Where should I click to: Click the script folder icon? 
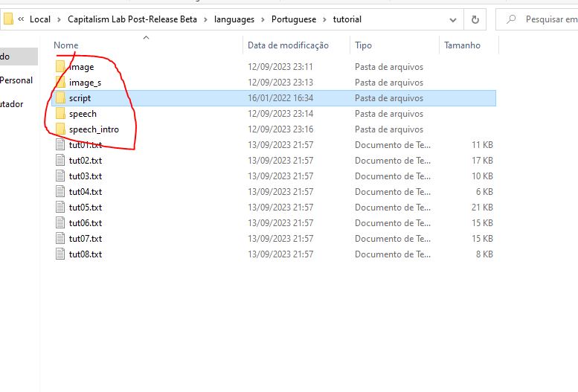(x=60, y=97)
